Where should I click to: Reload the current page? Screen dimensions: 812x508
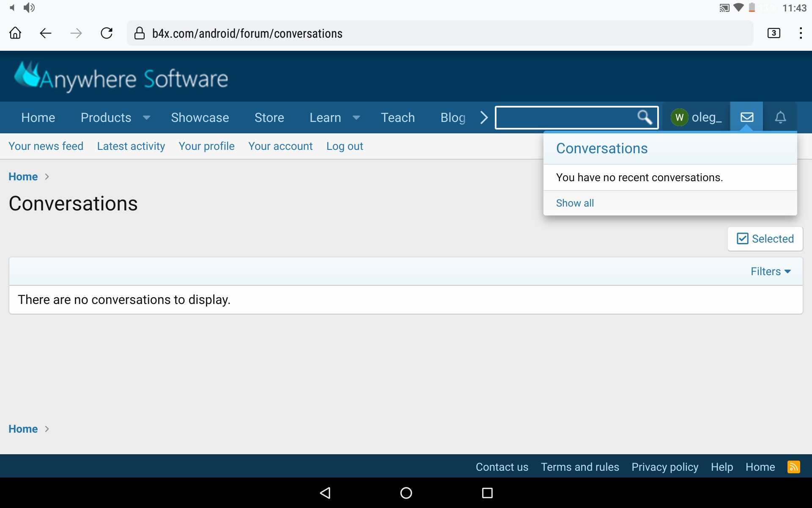click(107, 33)
